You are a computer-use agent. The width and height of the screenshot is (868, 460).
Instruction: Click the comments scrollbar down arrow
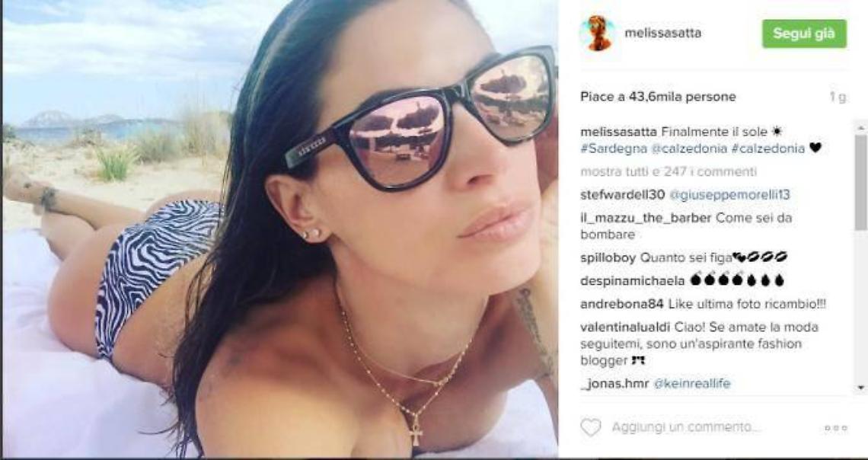(861, 388)
